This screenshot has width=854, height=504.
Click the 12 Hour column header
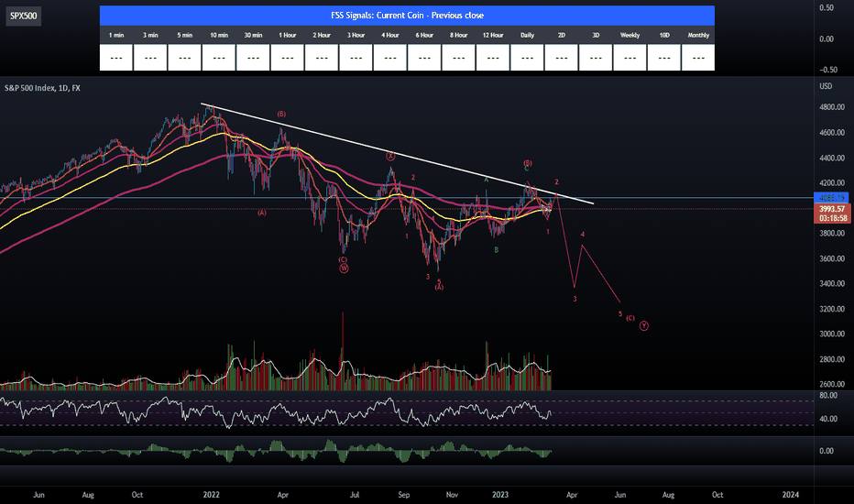coord(493,35)
